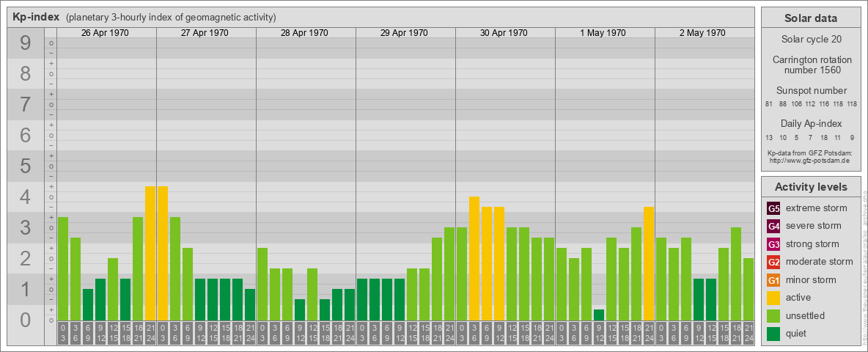Click the Activity levels panel heading

810,187
